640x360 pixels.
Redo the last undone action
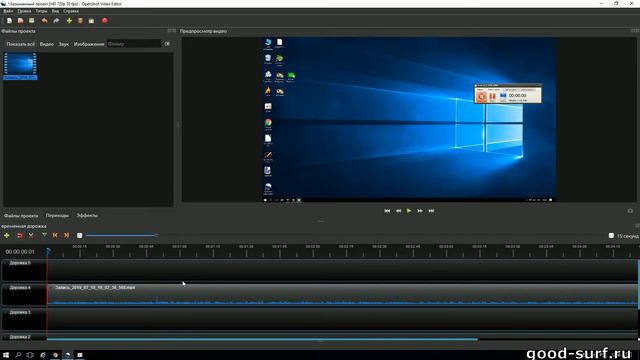click(x=56, y=20)
